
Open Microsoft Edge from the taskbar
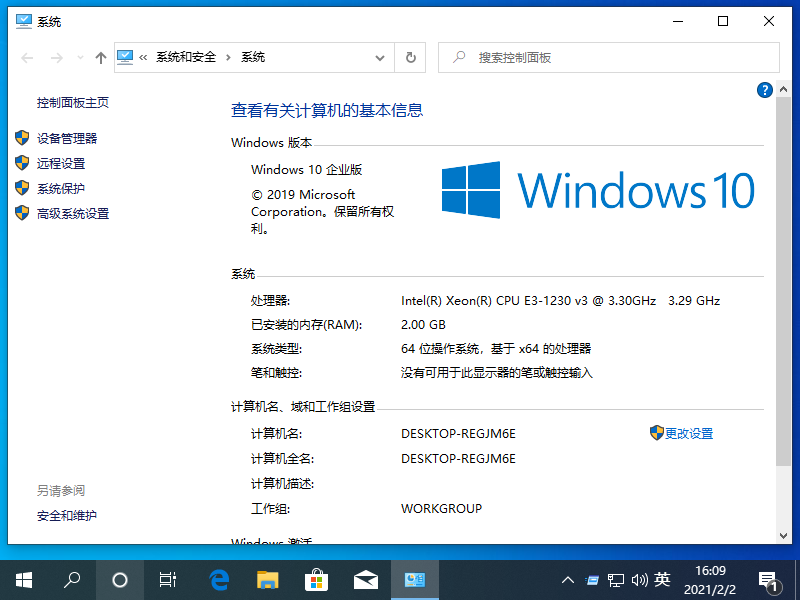[219, 579]
